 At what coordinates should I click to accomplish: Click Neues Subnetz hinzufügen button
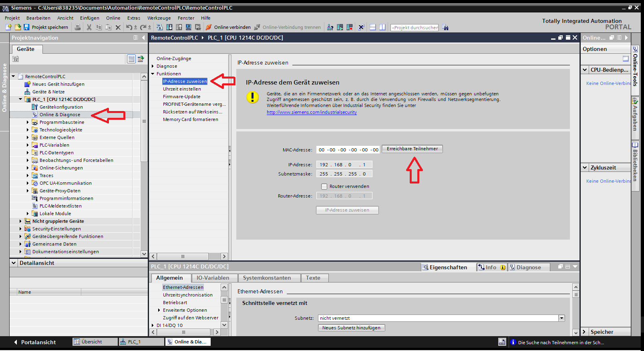tap(351, 328)
